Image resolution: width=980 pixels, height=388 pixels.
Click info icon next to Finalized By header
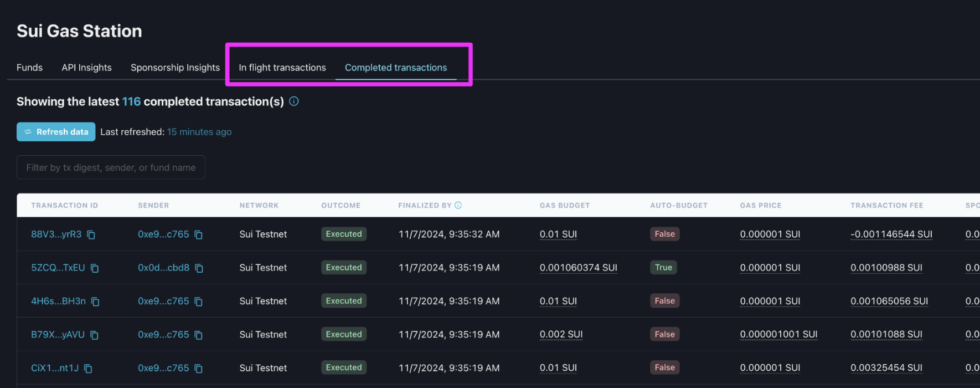[x=458, y=205]
